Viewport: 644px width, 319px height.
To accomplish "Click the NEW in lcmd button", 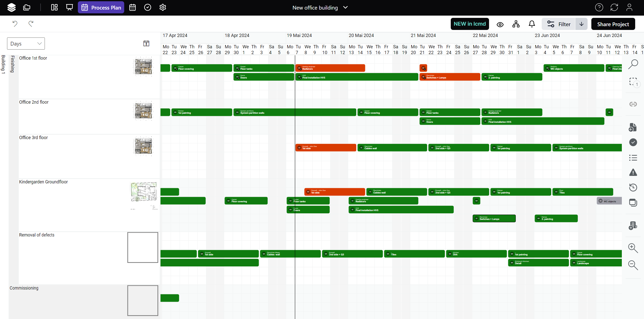I will (x=470, y=24).
